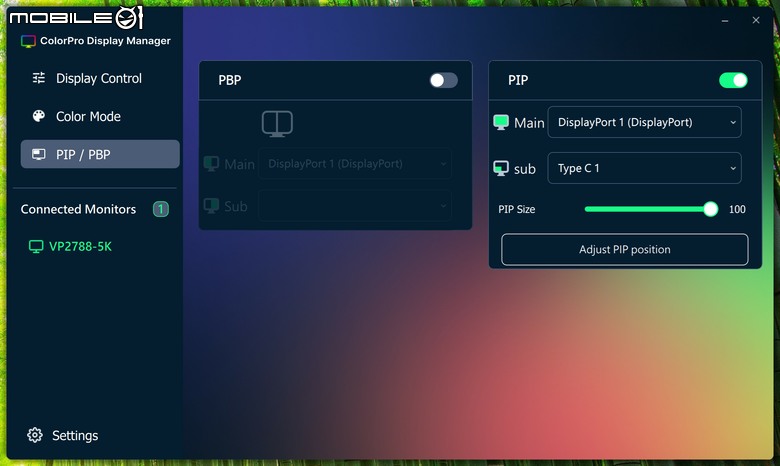Open the empty PBP Sub dropdown

click(x=355, y=205)
